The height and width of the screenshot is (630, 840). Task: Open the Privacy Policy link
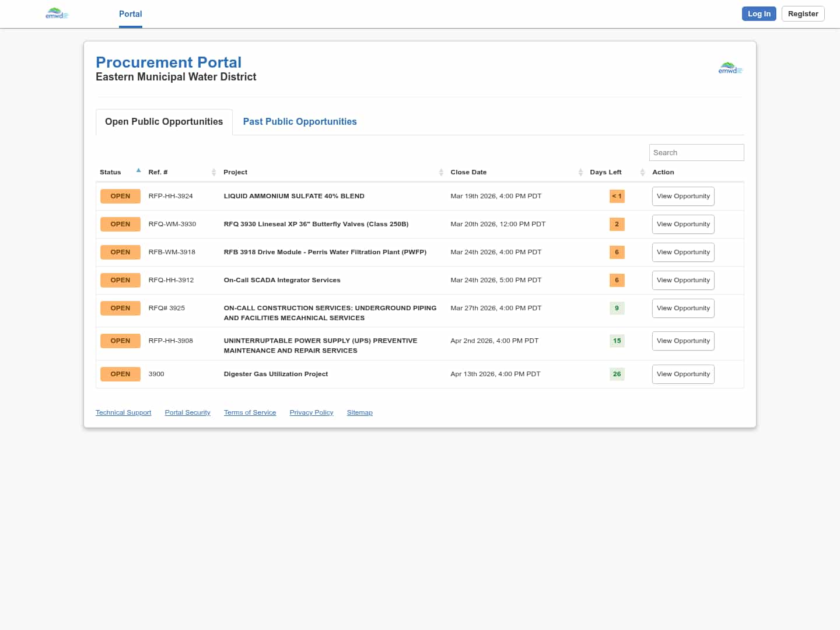[x=311, y=412]
